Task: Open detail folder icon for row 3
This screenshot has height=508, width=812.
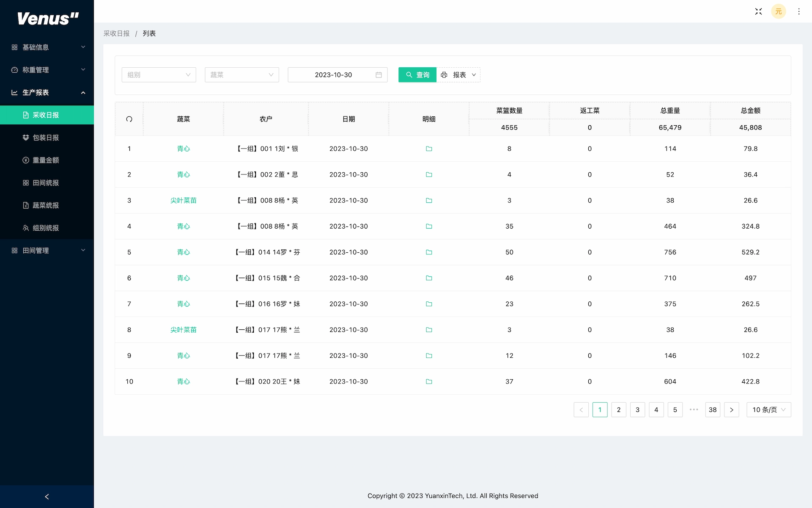Action: point(429,200)
